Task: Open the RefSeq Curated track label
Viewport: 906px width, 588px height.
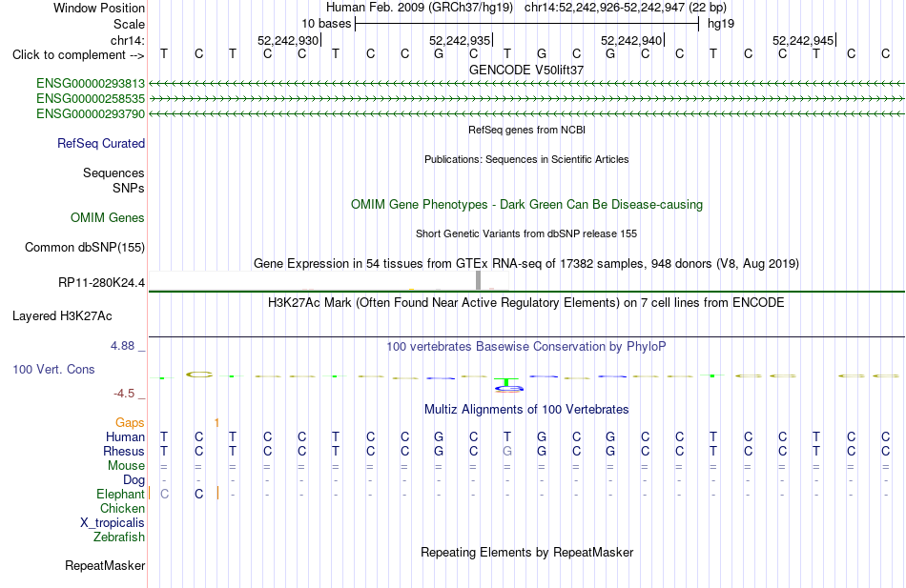Action: (x=100, y=143)
